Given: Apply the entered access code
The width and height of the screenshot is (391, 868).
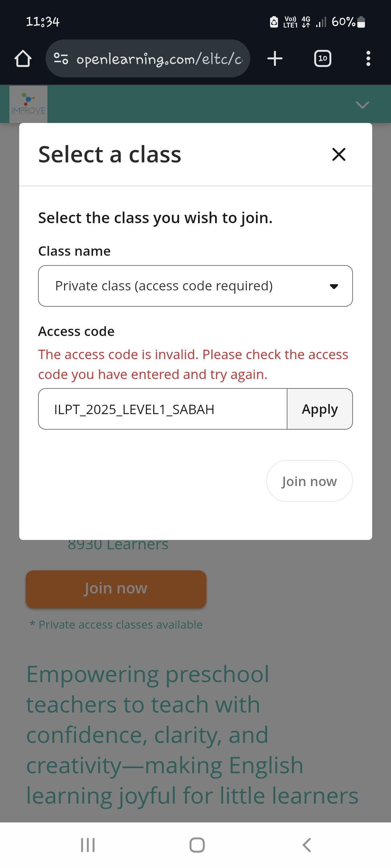Looking at the screenshot, I should tap(320, 409).
